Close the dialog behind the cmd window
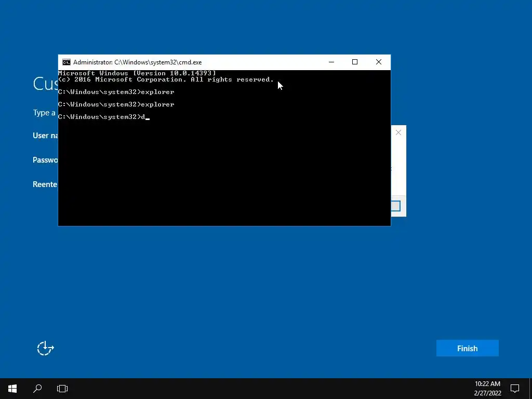 398,132
